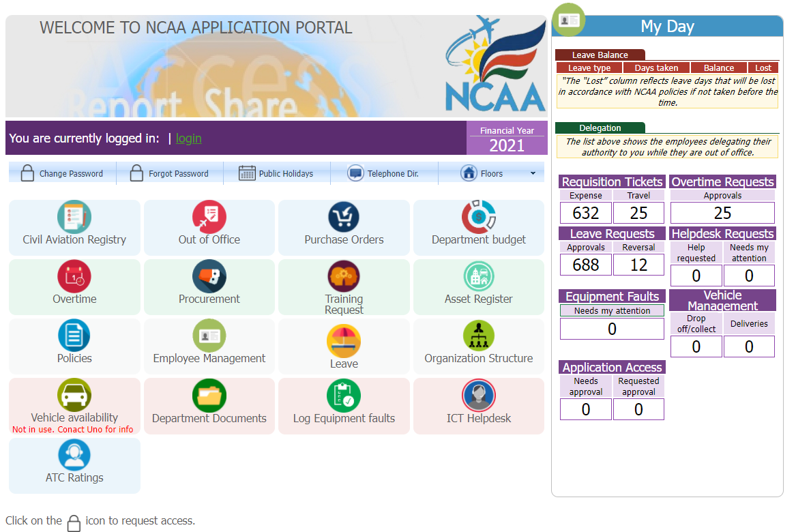
Task: Select the Public Holidays menu item
Action: 277,173
